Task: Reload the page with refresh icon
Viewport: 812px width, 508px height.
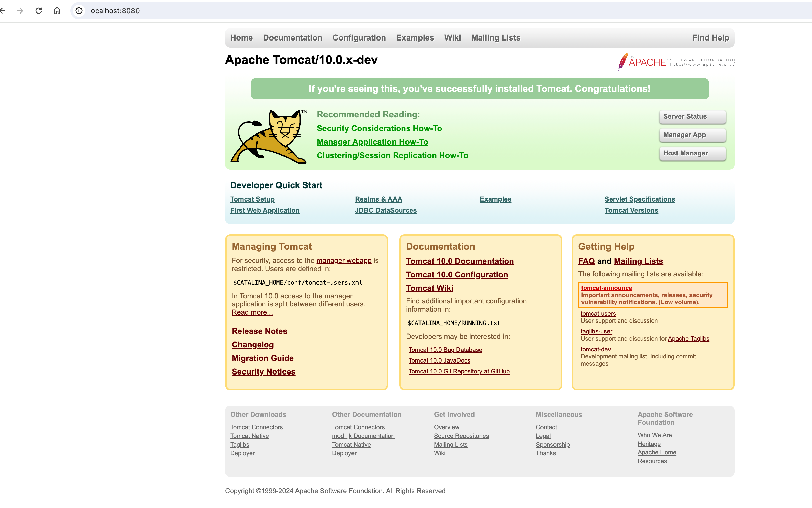Action: pyautogui.click(x=39, y=11)
